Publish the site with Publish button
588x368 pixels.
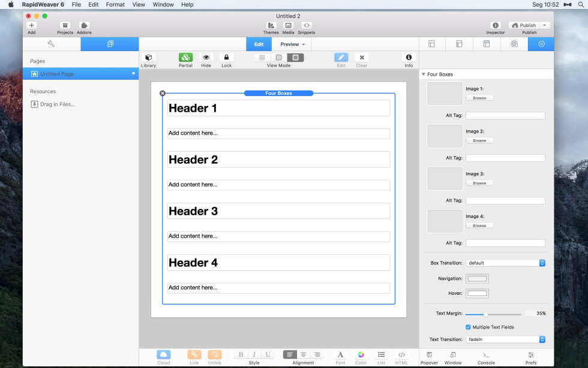point(524,25)
